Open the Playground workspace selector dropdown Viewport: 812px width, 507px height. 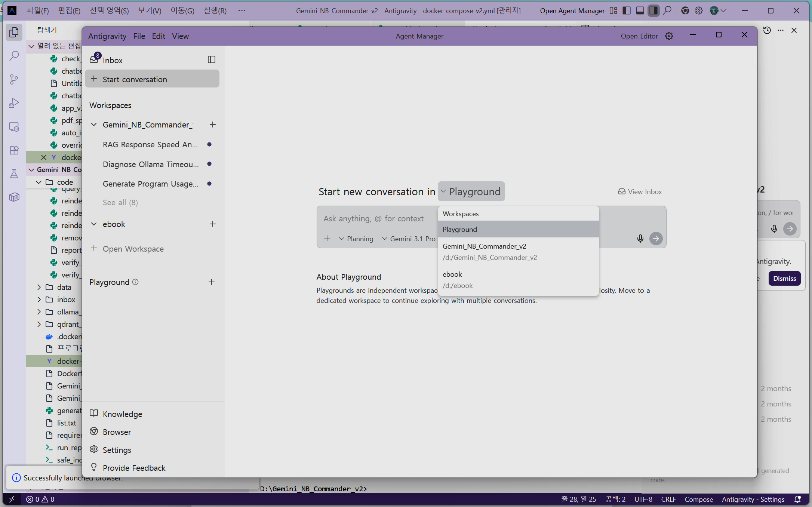pyautogui.click(x=471, y=191)
